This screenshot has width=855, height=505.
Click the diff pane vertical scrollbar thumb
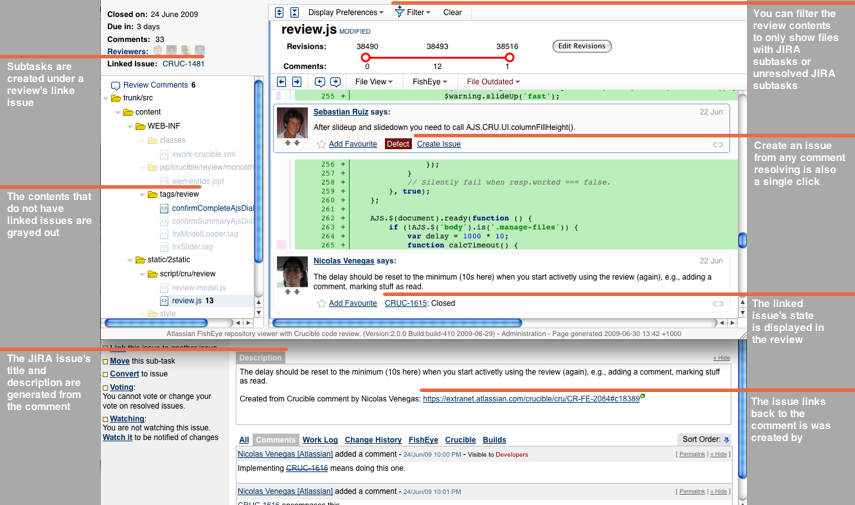(742, 240)
